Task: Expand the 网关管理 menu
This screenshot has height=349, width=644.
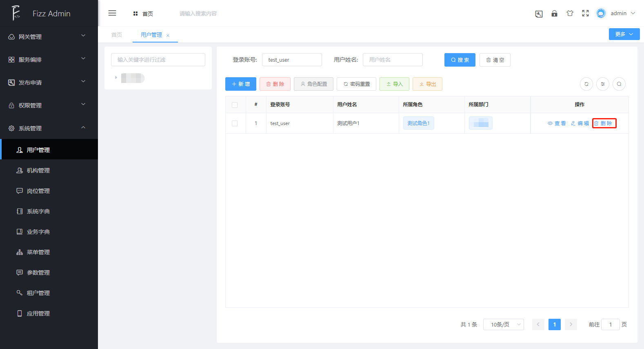Action: point(49,36)
